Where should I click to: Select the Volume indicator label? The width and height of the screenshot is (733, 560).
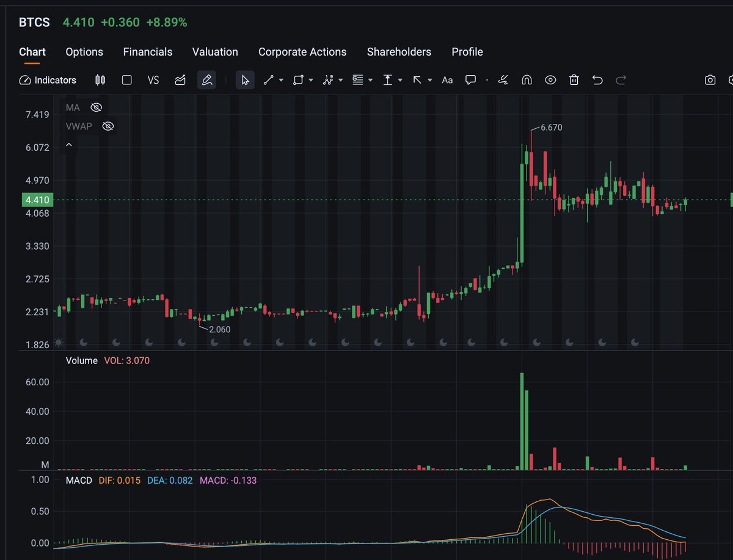(81, 361)
